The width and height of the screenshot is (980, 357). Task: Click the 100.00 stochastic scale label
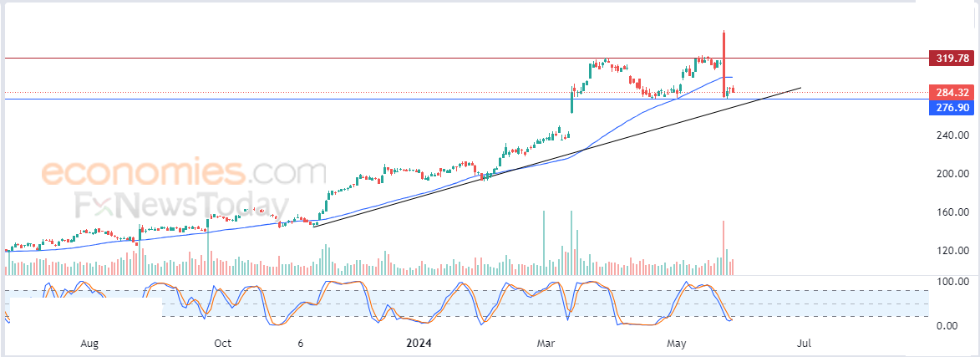952,282
